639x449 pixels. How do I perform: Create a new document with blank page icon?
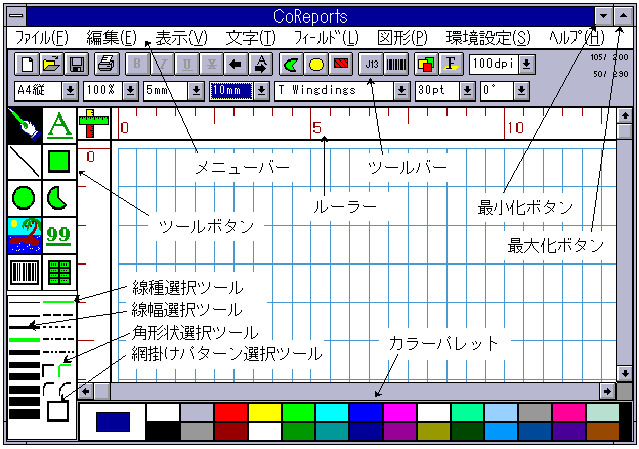[27, 64]
